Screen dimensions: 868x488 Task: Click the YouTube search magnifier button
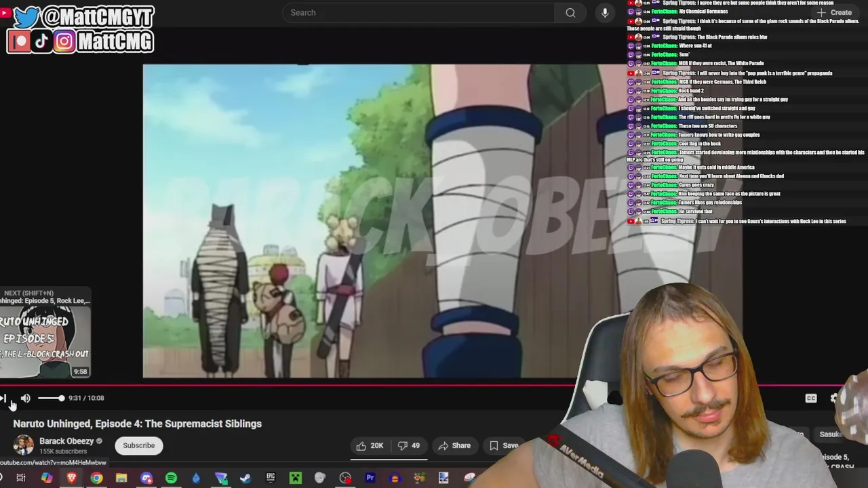570,13
